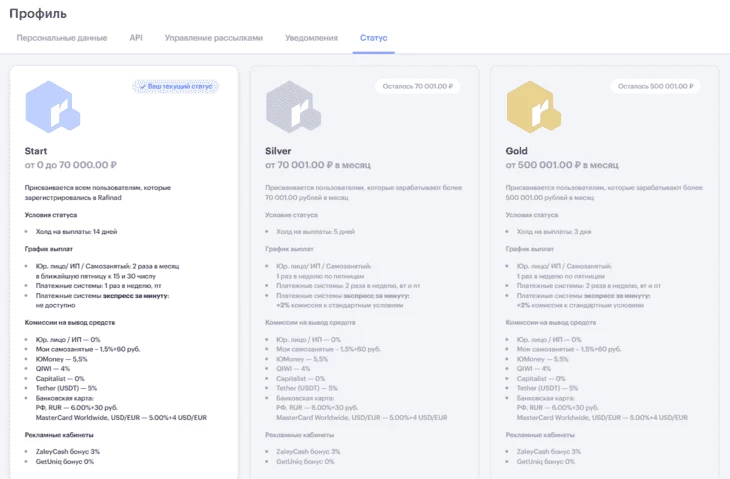Click 'Tether (USDT) — 5%' in Start card
This screenshot has height=479, width=730.
pyautogui.click(x=67, y=388)
